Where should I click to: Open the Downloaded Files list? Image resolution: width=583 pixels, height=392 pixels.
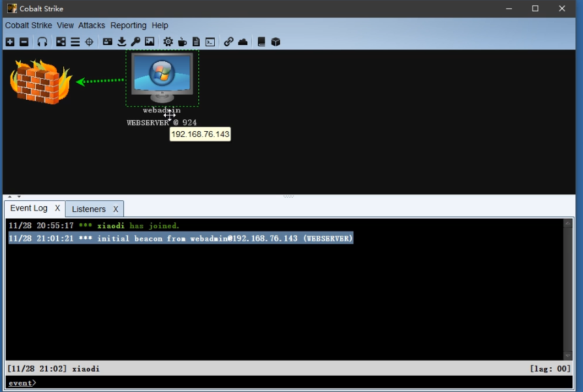pyautogui.click(x=121, y=42)
